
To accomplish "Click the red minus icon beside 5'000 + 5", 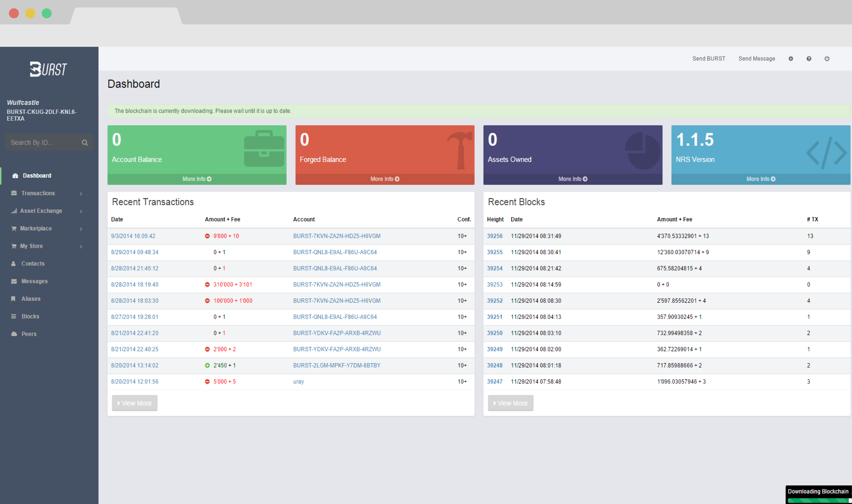I will tap(207, 382).
